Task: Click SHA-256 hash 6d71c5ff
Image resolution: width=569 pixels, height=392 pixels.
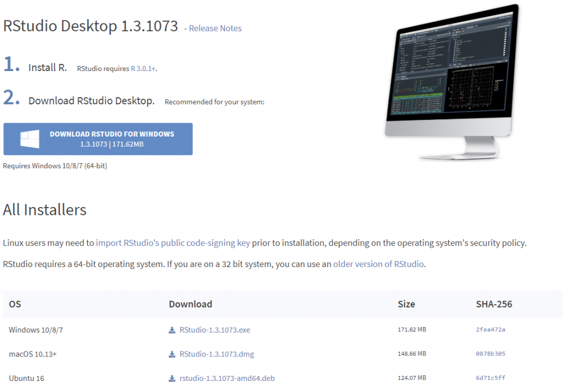Action: 491,379
